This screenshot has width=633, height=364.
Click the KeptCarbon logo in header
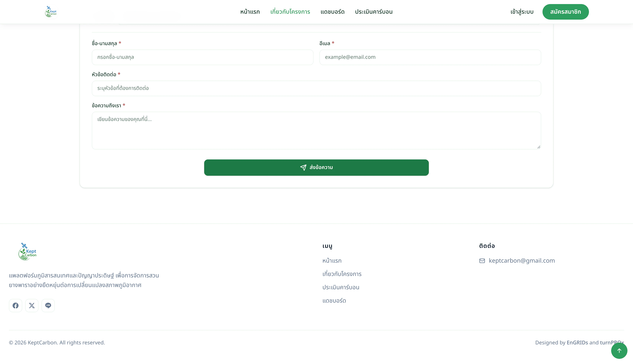click(x=51, y=12)
